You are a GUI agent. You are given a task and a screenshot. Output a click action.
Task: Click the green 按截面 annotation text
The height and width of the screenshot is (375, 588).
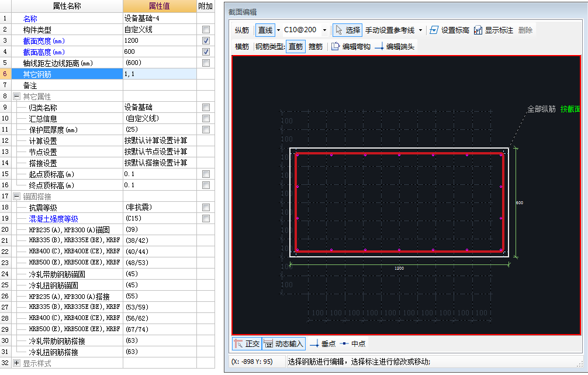570,109
